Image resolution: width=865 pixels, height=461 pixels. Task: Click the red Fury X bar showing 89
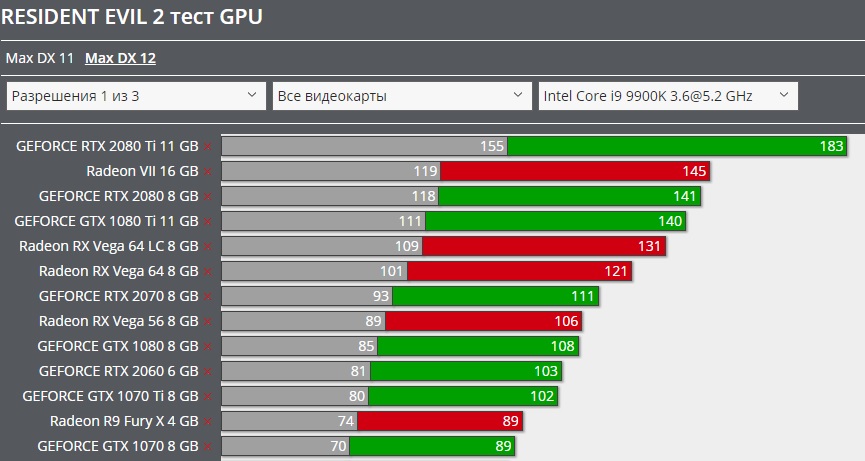[x=440, y=421]
